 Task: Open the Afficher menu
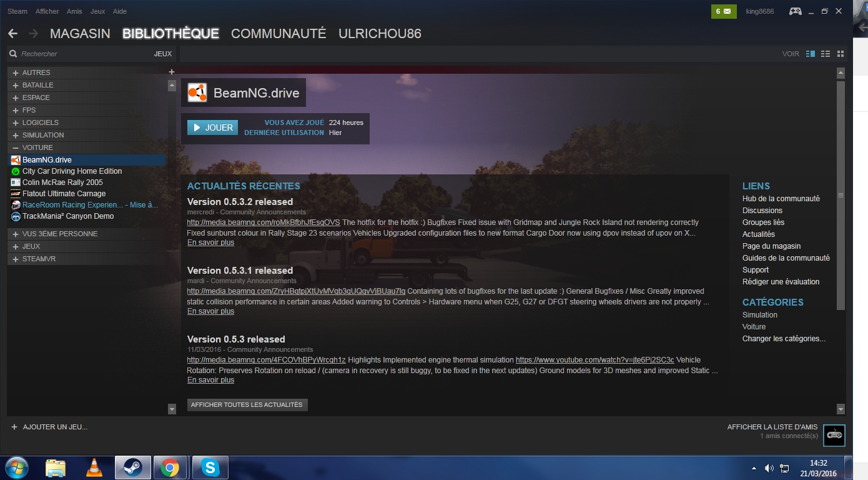point(47,11)
